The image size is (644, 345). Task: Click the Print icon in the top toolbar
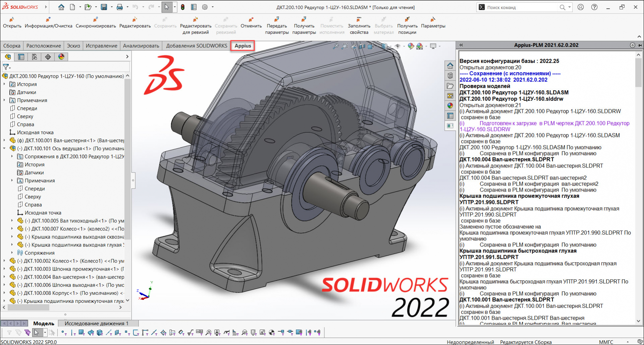coord(119,7)
